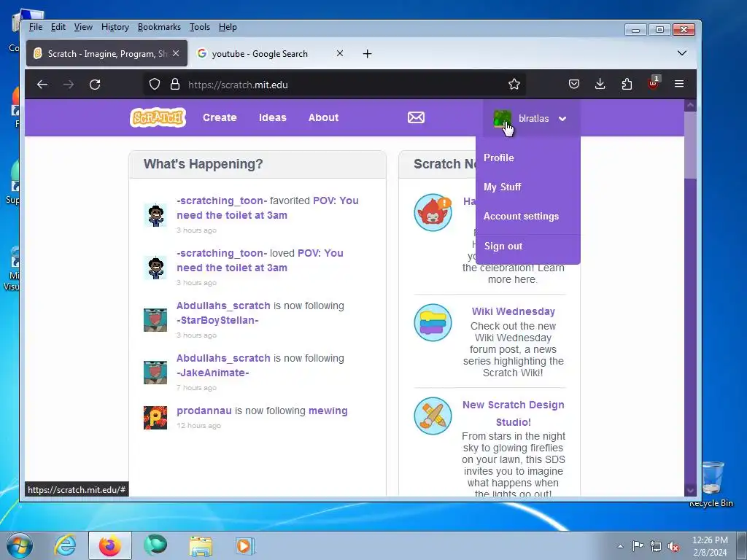Viewport: 747px width, 560px height.
Task: Click the blratlas profile avatar
Action: coord(502,118)
